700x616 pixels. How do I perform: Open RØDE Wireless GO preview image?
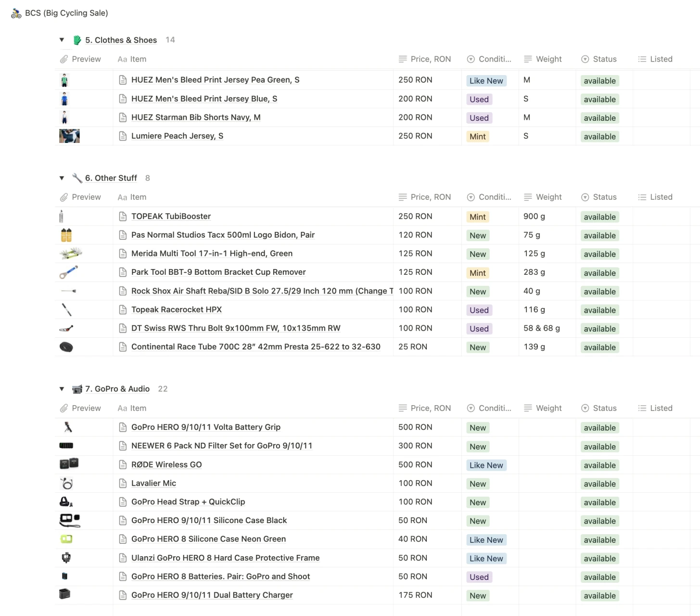[69, 464]
